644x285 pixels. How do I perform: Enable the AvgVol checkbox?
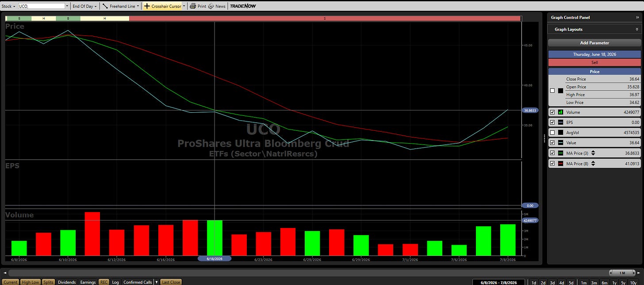(x=552, y=133)
